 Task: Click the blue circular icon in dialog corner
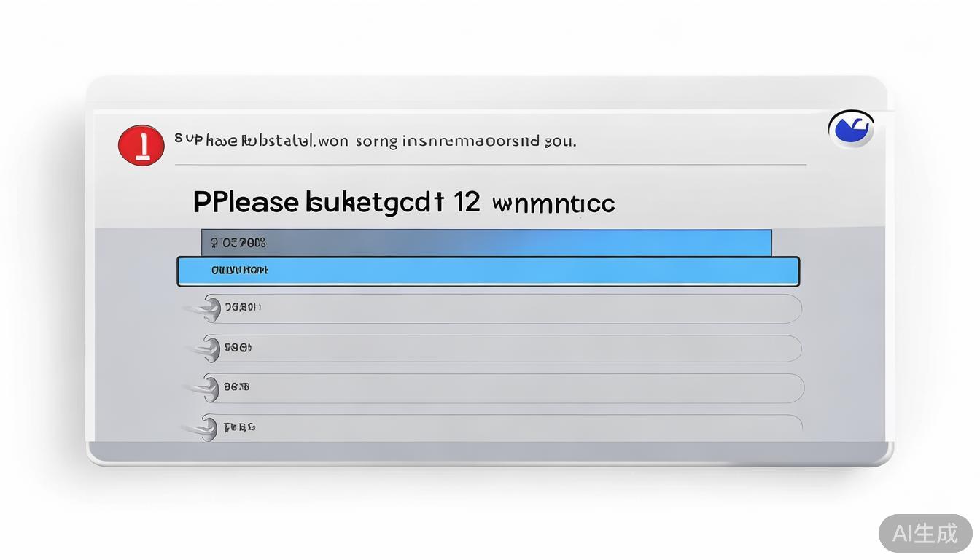(851, 129)
